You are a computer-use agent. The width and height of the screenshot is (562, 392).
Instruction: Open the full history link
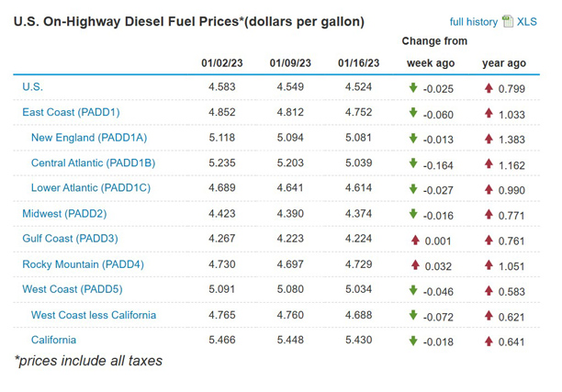[473, 22]
